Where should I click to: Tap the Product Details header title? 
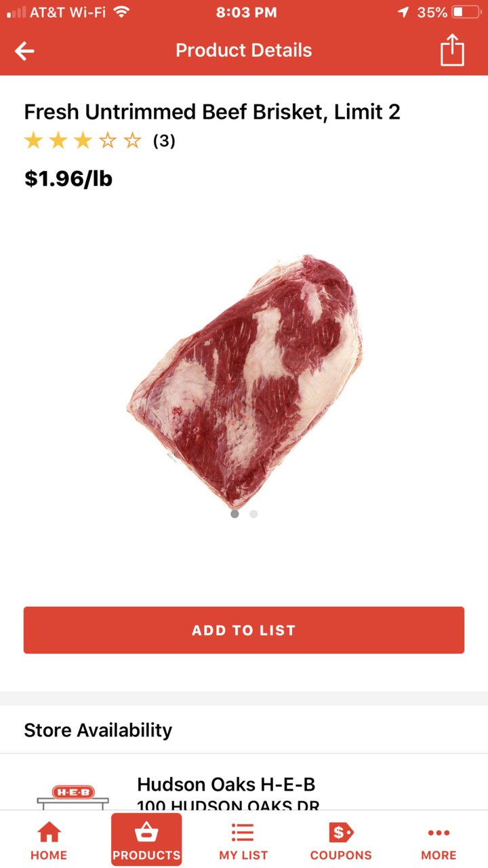click(x=244, y=50)
